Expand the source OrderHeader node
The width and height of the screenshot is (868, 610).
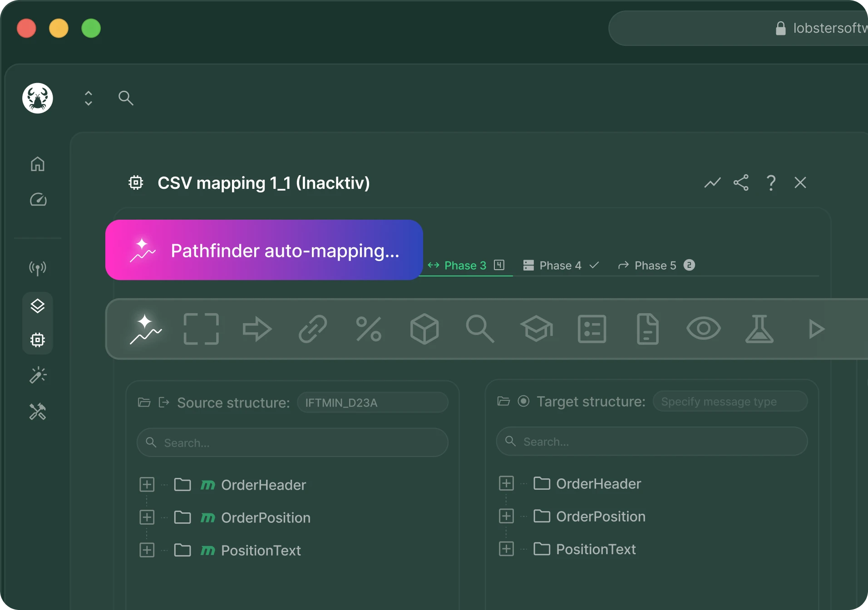click(147, 485)
